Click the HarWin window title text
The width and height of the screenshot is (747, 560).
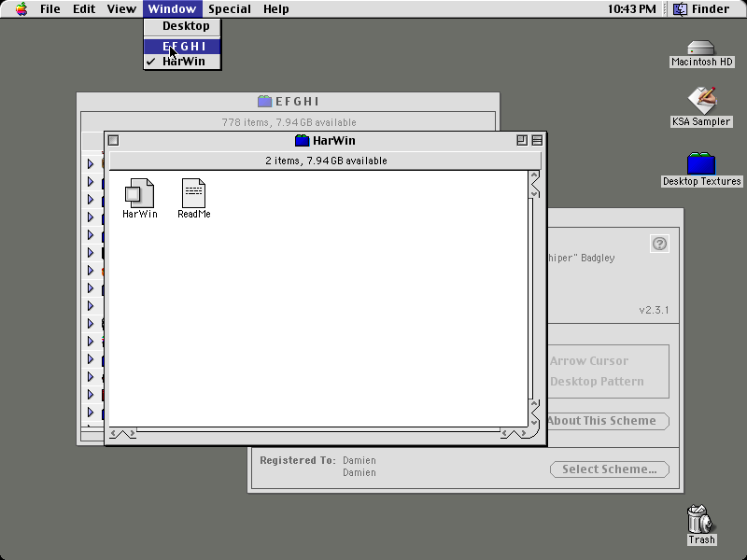coord(334,141)
